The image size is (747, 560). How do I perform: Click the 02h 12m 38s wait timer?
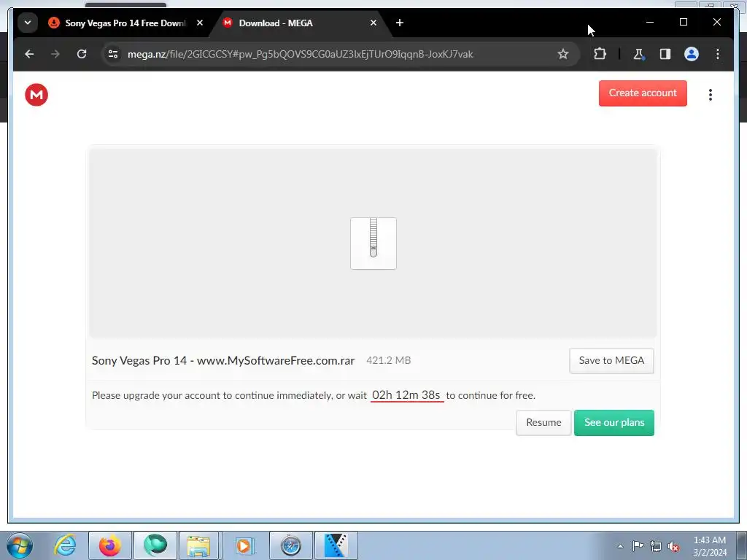point(406,395)
